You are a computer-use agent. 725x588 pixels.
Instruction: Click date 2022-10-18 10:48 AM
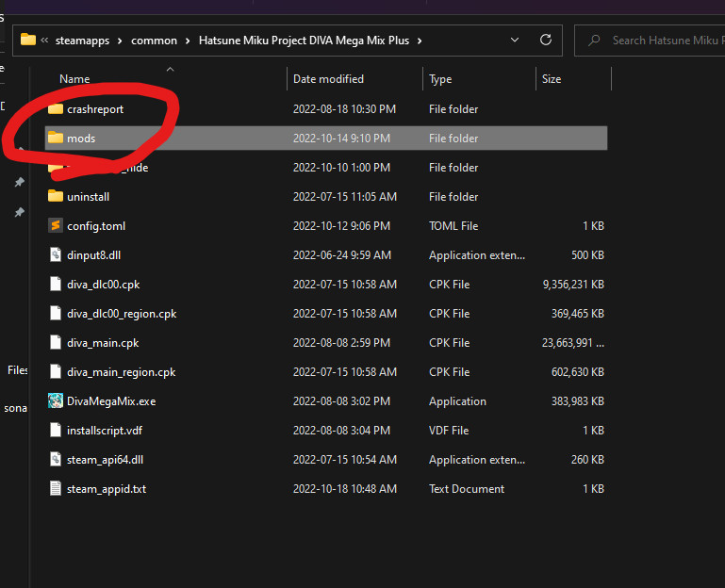(x=344, y=489)
